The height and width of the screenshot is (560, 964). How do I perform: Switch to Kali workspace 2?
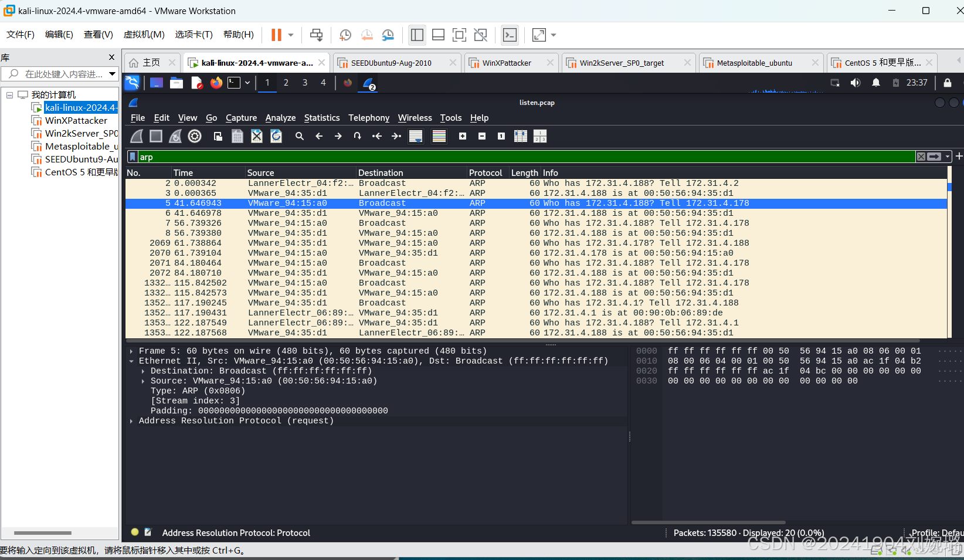coord(286,83)
